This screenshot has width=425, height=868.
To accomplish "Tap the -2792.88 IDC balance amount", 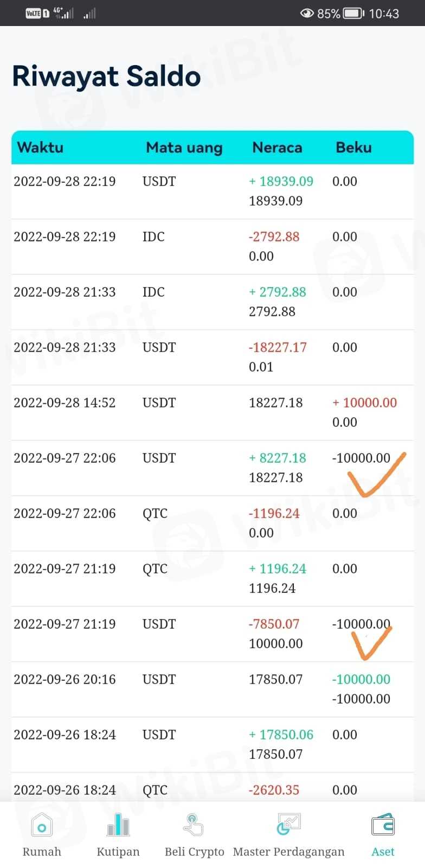I will (274, 237).
